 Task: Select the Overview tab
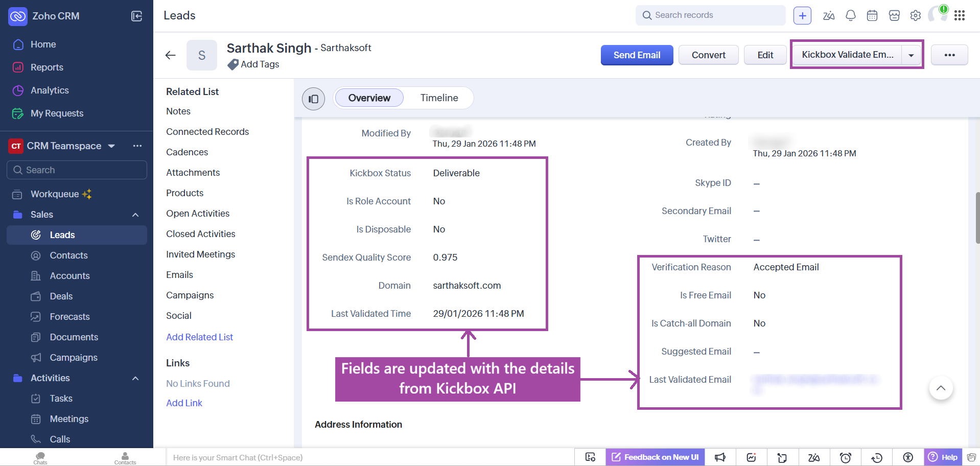tap(369, 98)
